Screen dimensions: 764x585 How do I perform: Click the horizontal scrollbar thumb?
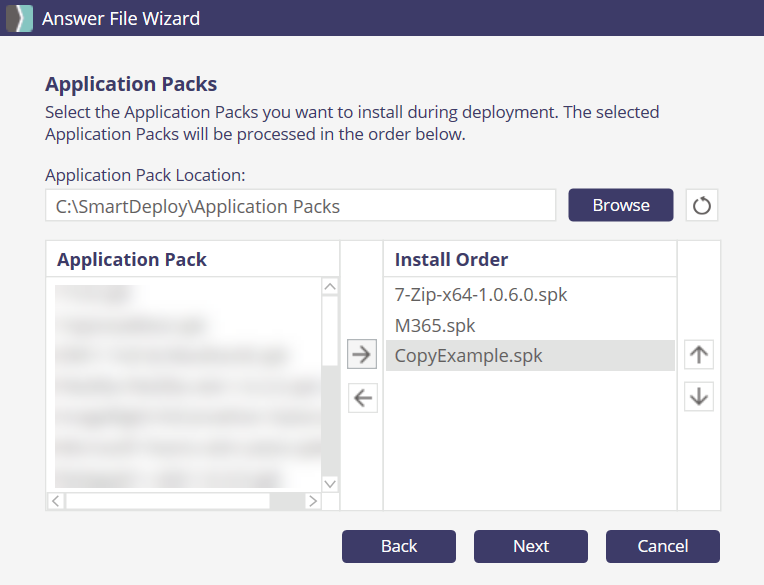coord(168,501)
